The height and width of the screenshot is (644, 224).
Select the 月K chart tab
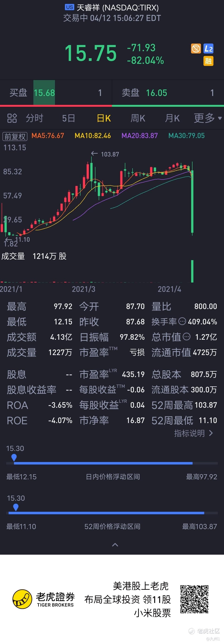(x=172, y=118)
